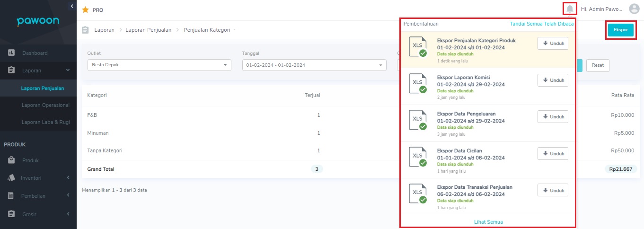Click XLS icon for Ekspor Data Cicilan
644x229 pixels.
pyautogui.click(x=418, y=157)
